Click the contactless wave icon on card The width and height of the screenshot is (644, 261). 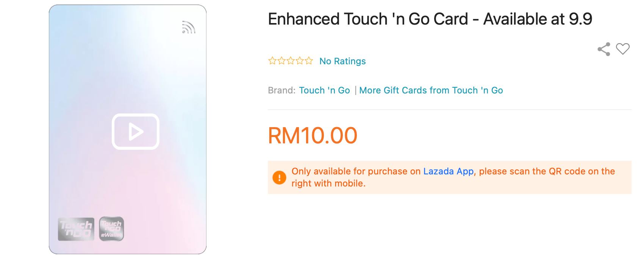point(188,27)
